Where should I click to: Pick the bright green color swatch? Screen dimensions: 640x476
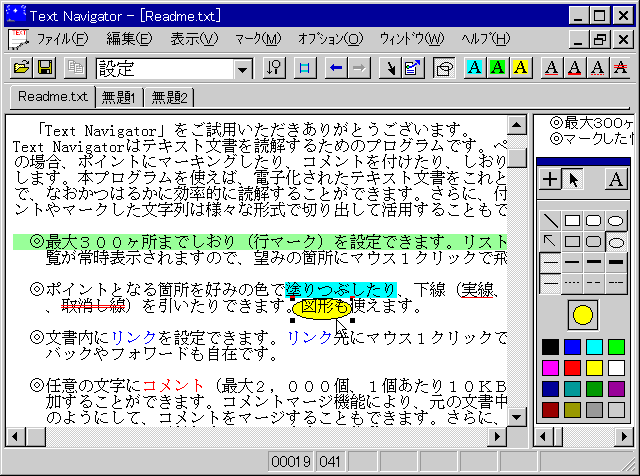(x=616, y=347)
